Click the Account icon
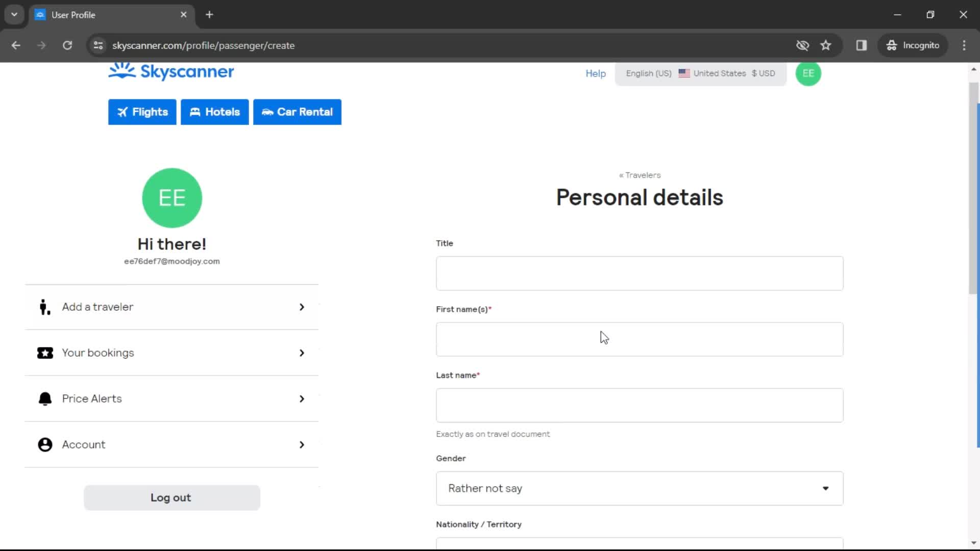980x551 pixels. [x=44, y=444]
